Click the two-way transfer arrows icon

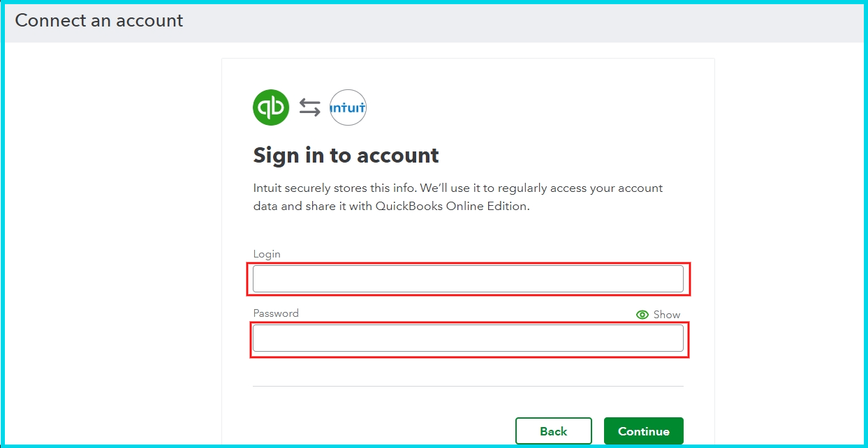point(310,107)
